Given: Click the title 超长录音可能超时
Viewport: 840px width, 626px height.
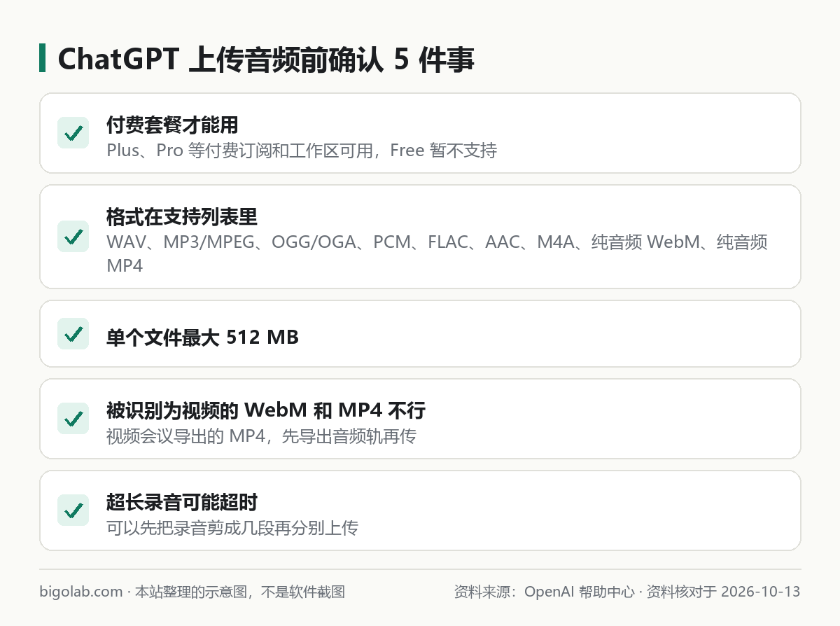Looking at the screenshot, I should (182, 502).
